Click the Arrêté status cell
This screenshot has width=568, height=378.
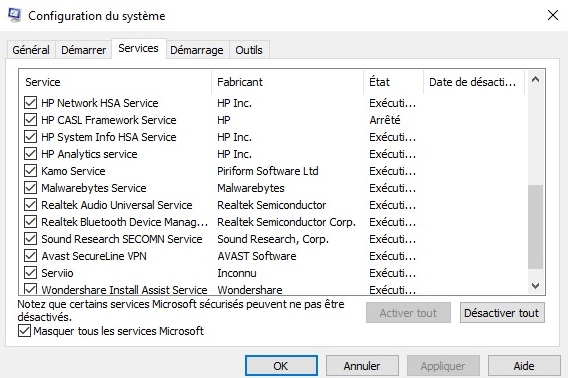coord(385,120)
